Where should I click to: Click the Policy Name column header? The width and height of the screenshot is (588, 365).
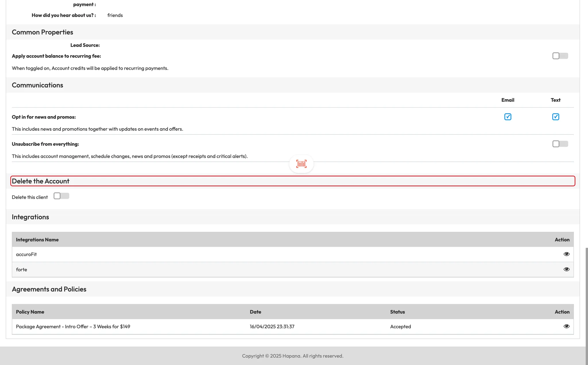30,312
